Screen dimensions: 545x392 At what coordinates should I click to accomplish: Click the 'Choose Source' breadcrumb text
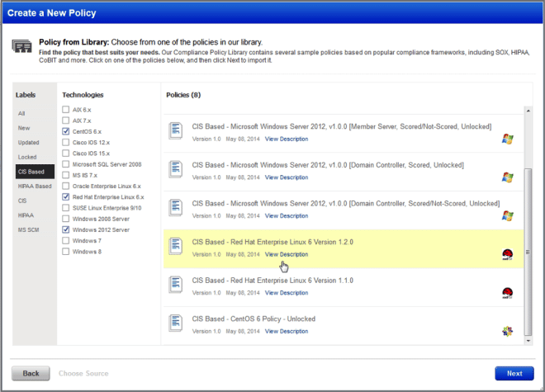click(x=83, y=373)
